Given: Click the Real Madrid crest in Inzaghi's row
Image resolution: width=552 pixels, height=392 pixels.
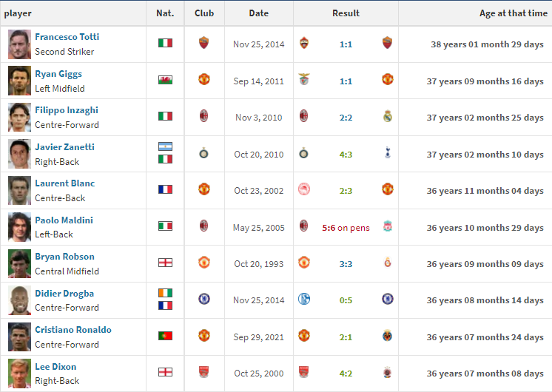Looking at the screenshot, I should tap(388, 116).
